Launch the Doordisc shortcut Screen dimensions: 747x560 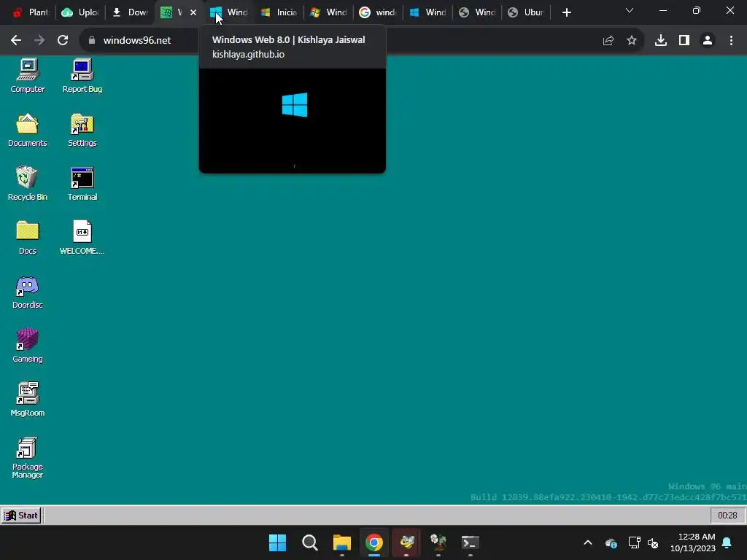[28, 292]
